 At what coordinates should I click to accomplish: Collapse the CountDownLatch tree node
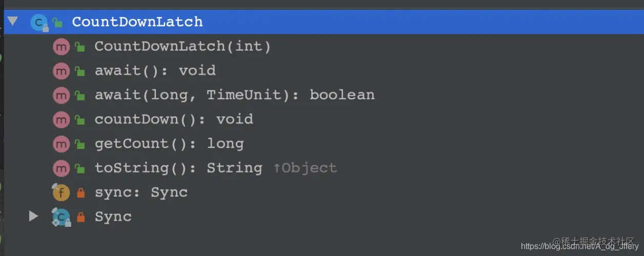click(12, 22)
